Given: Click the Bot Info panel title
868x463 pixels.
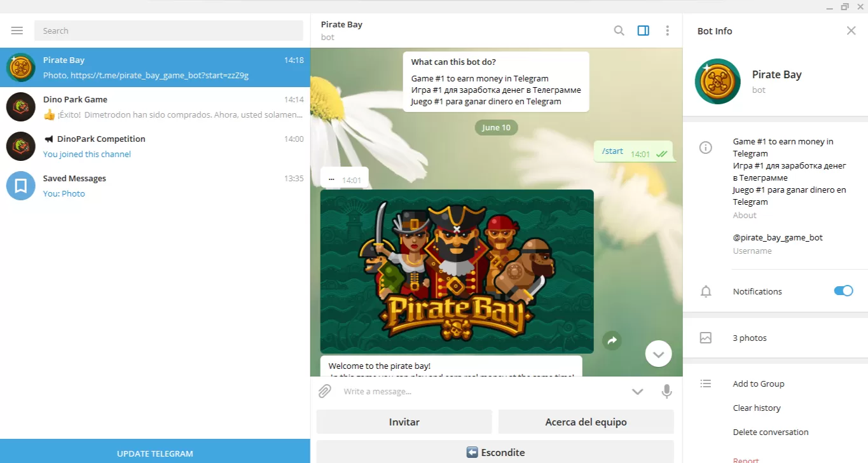Looking at the screenshot, I should point(715,31).
